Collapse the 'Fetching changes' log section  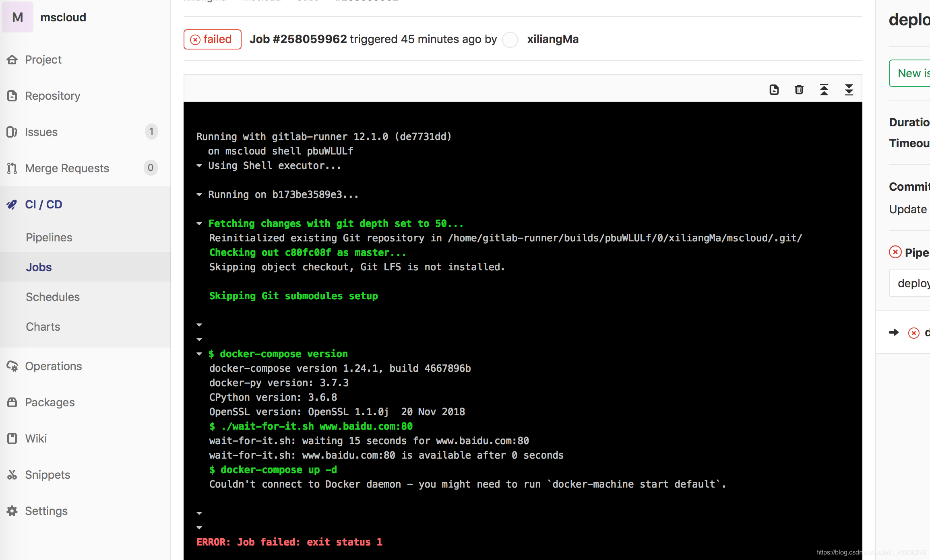(199, 223)
